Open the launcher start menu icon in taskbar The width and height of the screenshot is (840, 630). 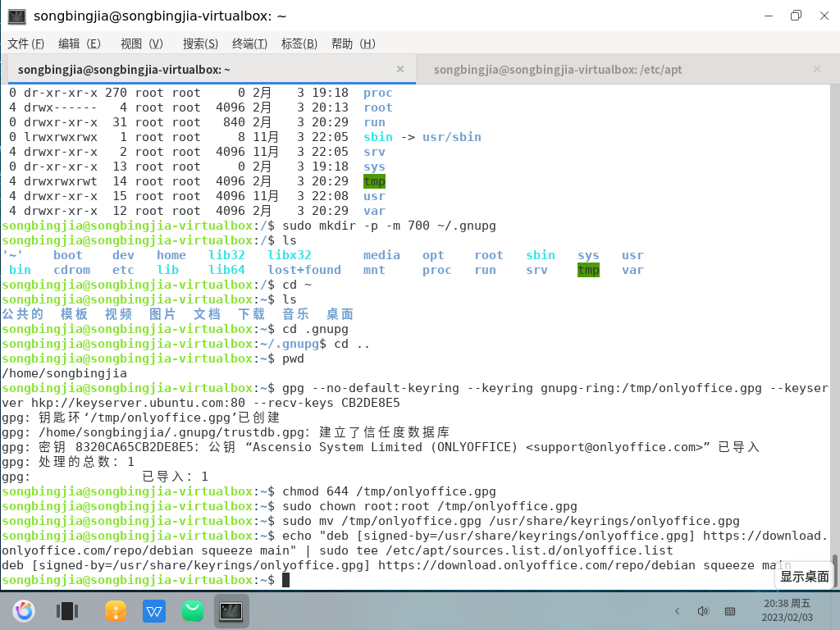coord(24,610)
